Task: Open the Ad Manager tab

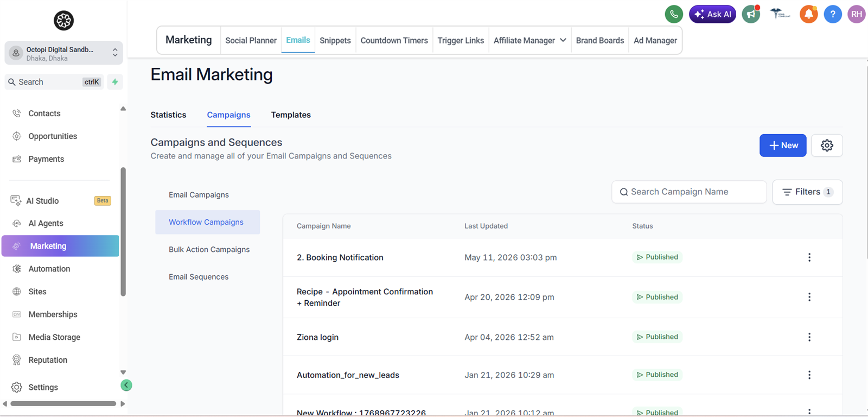Action: tap(655, 40)
